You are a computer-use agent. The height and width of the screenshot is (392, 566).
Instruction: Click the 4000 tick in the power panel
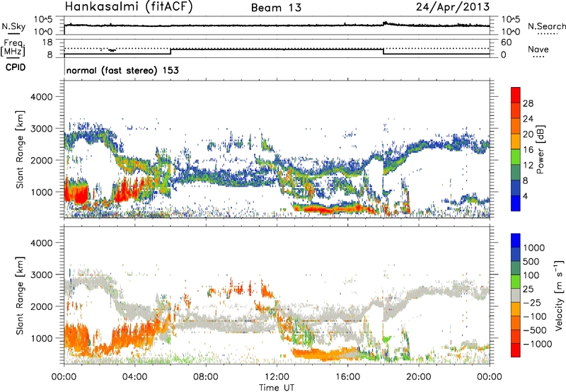pyautogui.click(x=41, y=97)
